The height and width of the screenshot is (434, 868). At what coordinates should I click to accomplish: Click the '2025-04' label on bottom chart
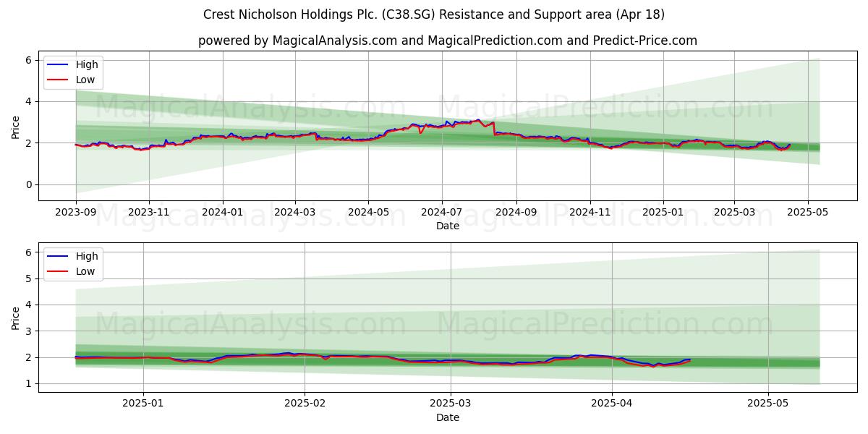612,404
